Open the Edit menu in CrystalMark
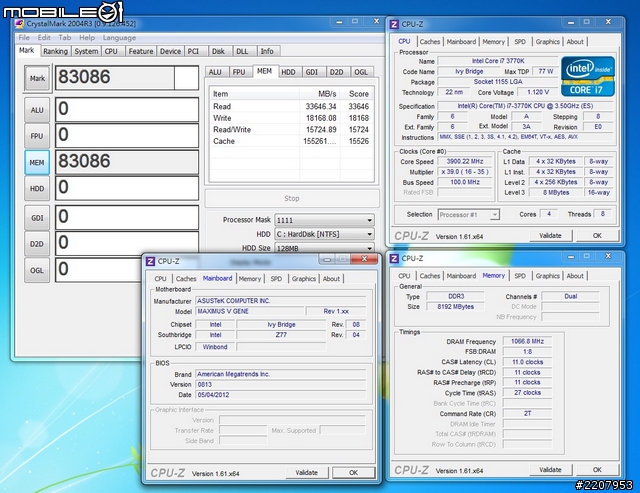Image resolution: width=640 pixels, height=493 pixels. click(44, 38)
